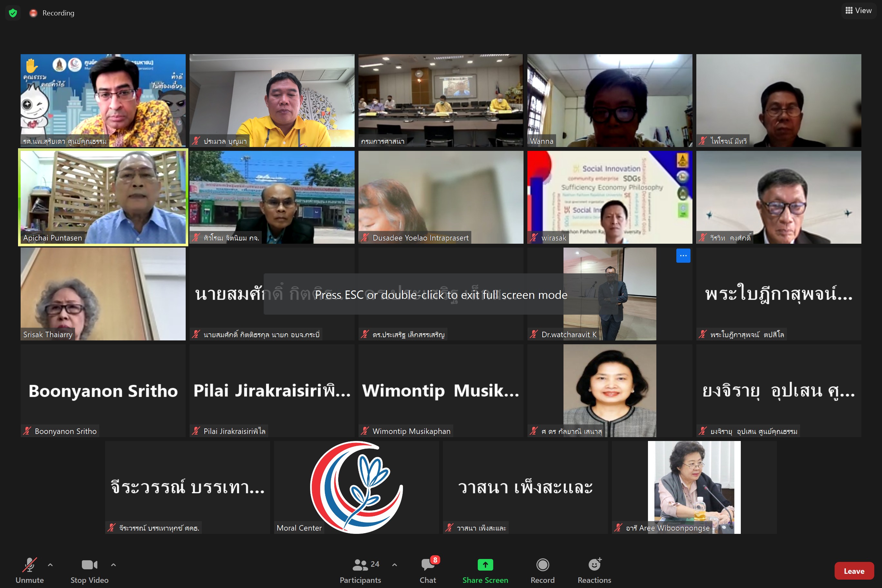Open the Participants panel
Screen dimensions: 882x588
pyautogui.click(x=360, y=570)
